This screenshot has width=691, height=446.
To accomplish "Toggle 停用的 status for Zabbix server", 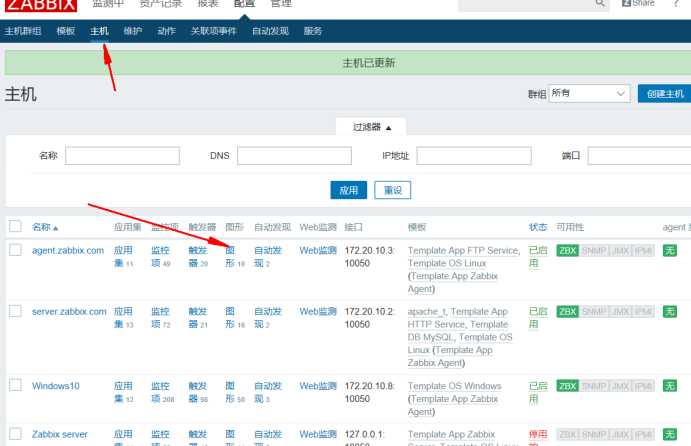I will (x=538, y=437).
